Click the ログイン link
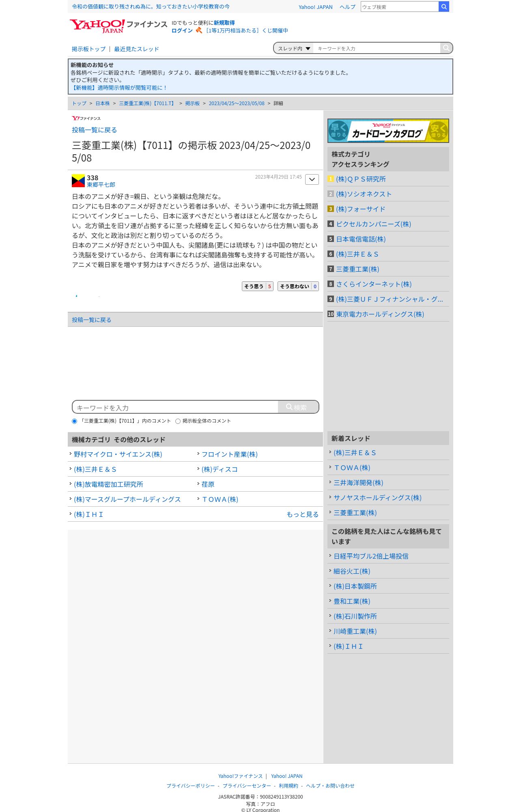521x812 pixels. pyautogui.click(x=182, y=30)
